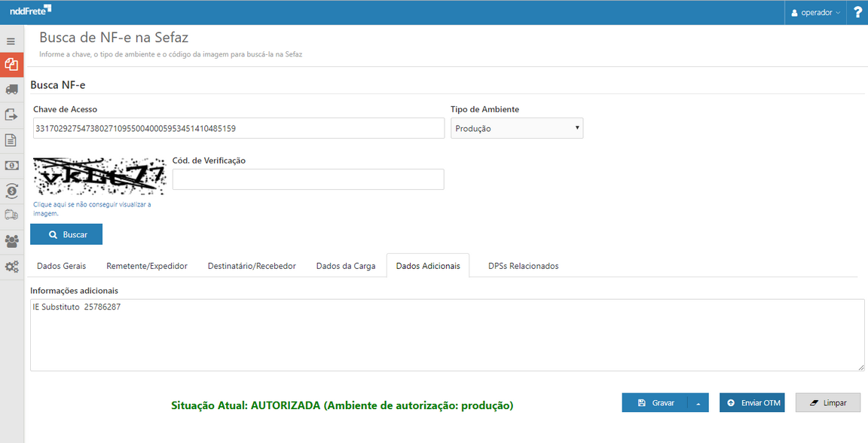Click the Buscar search button
The height and width of the screenshot is (443, 868).
tap(66, 234)
